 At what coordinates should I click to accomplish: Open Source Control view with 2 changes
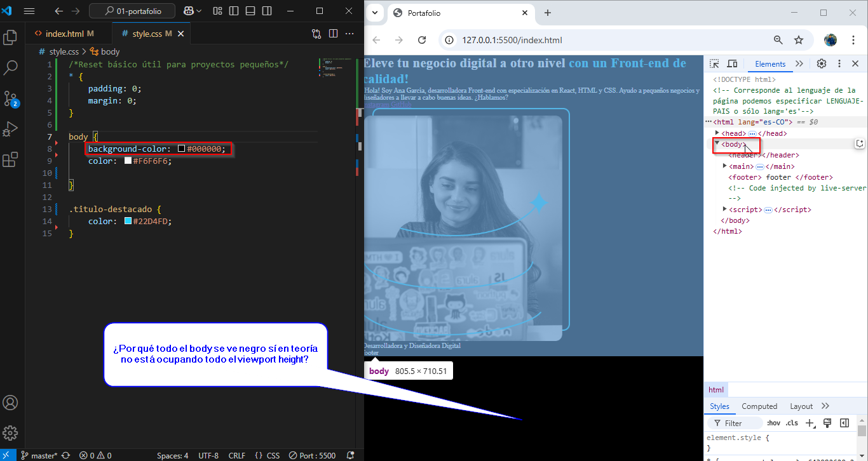[x=10, y=98]
